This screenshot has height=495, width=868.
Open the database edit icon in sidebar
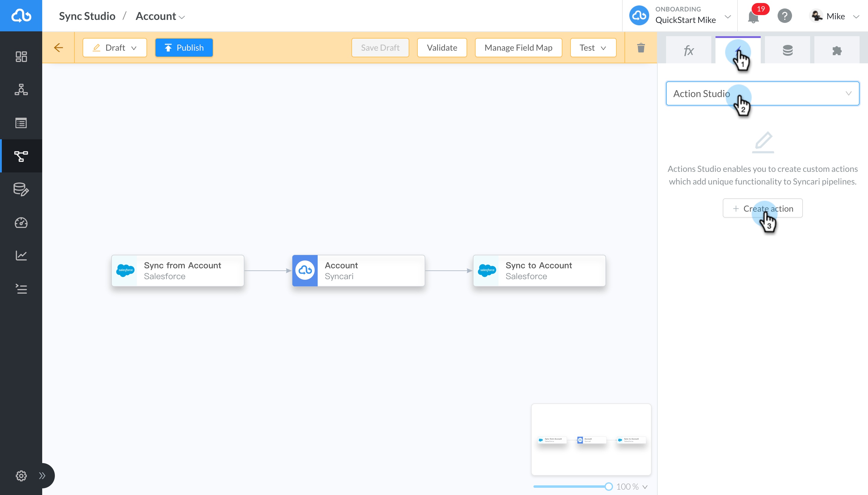tap(21, 189)
